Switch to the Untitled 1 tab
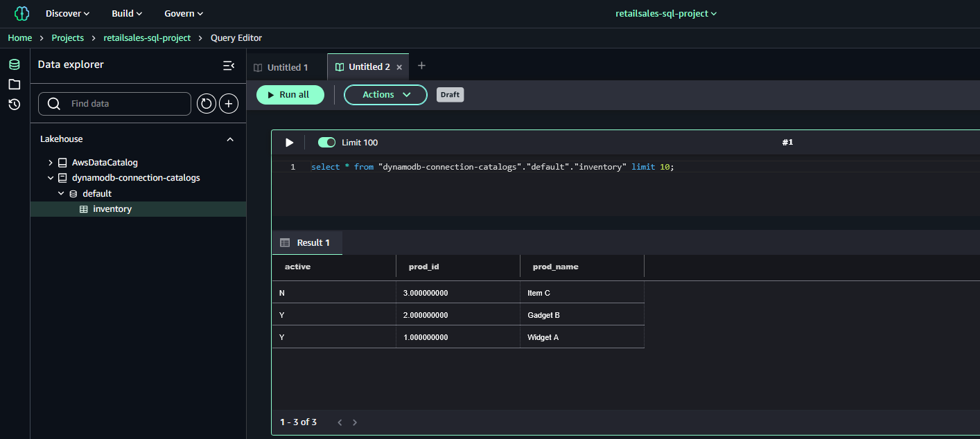The image size is (980, 439). 287,67
